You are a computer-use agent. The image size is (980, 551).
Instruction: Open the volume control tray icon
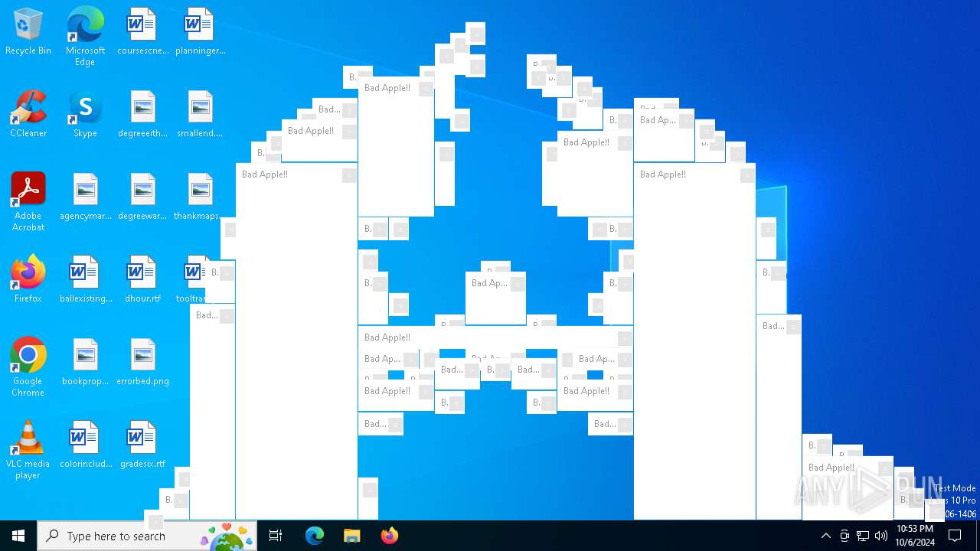881,536
